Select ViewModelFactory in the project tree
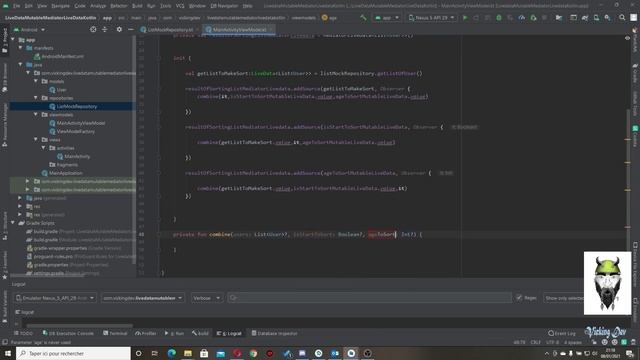 (x=76, y=131)
